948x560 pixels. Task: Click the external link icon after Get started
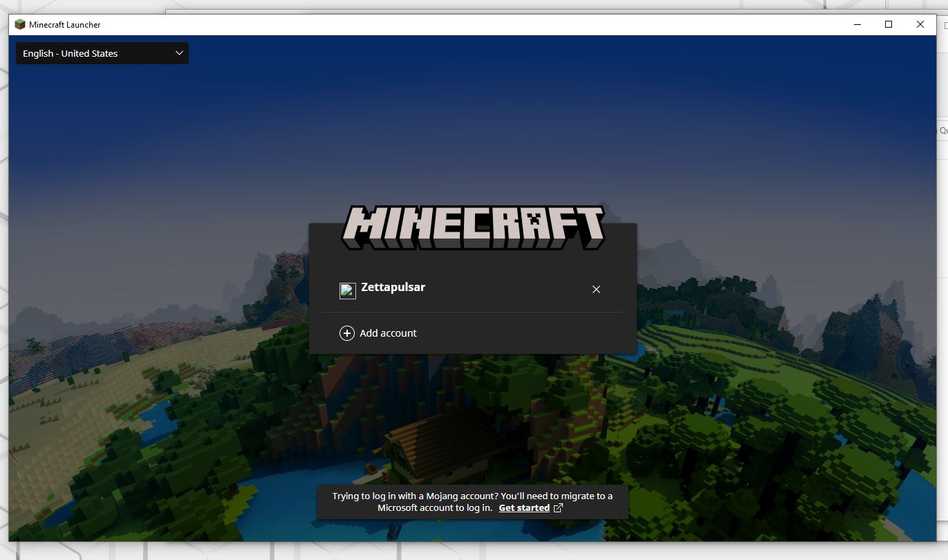click(559, 507)
